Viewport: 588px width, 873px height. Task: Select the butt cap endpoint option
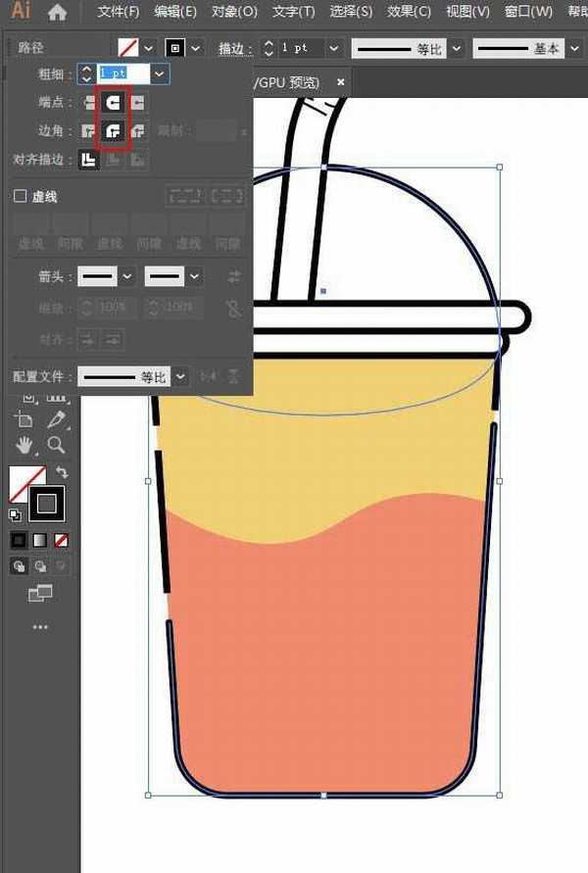(x=89, y=102)
